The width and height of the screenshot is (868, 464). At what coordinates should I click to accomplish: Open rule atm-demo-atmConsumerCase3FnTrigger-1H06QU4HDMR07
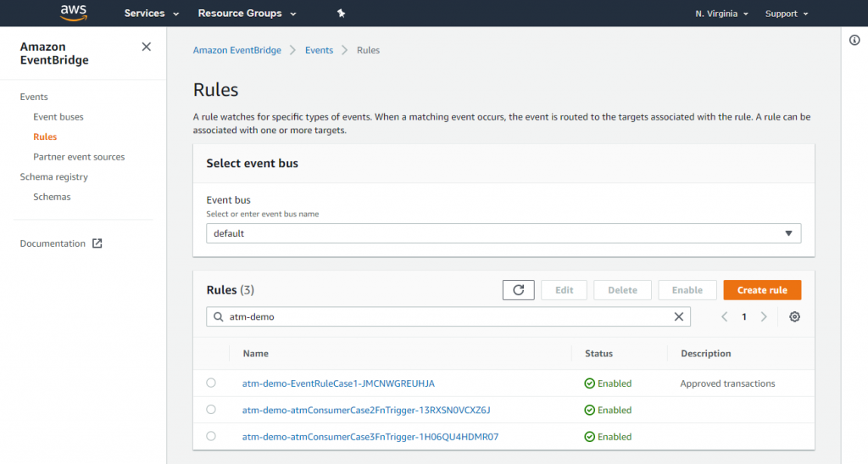[x=370, y=437]
